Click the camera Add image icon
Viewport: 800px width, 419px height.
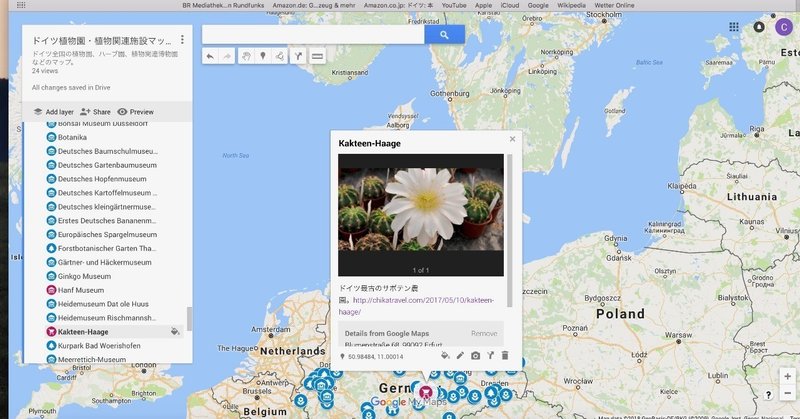tap(476, 356)
